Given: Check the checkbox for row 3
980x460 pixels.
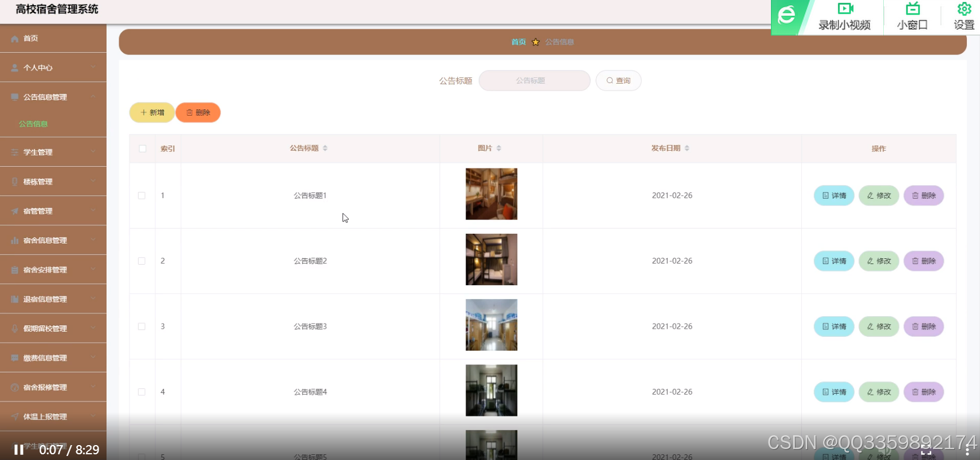Looking at the screenshot, I should (x=141, y=327).
